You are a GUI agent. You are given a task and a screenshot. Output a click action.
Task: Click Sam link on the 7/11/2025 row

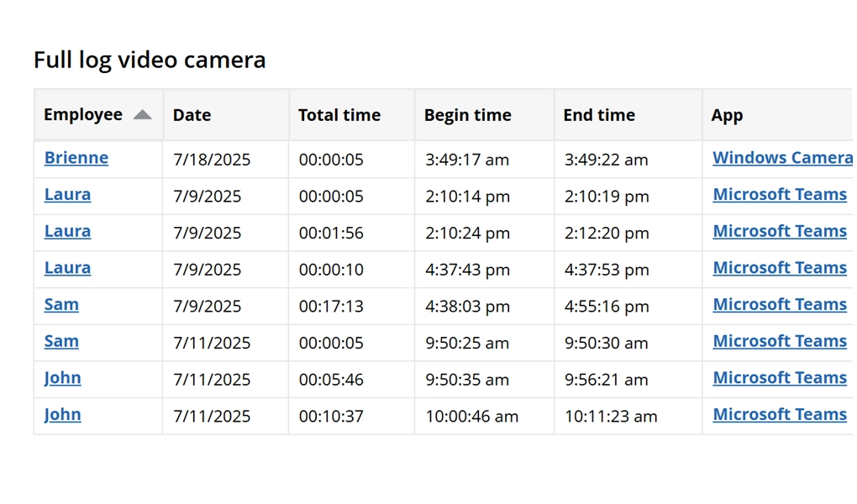(61, 341)
